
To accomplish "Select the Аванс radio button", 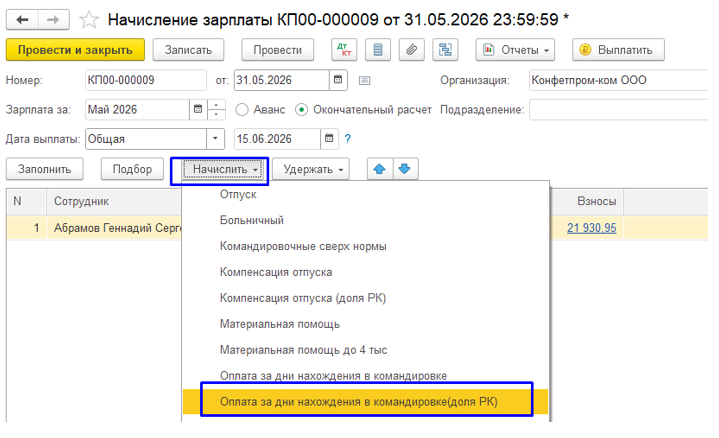I will pos(242,110).
